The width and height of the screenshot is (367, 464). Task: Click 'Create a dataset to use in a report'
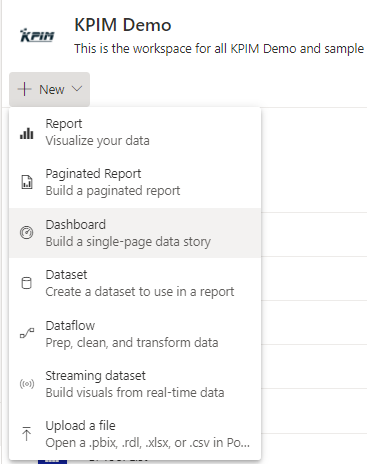tap(140, 292)
